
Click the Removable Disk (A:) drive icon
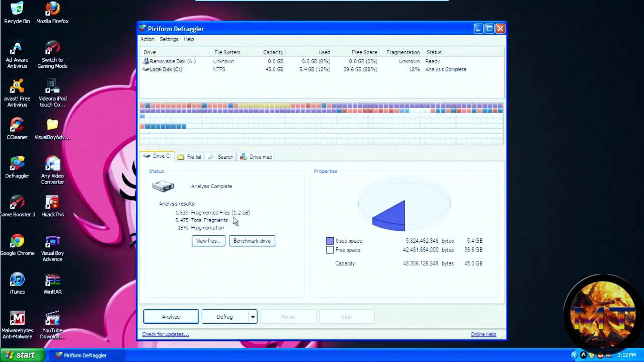146,61
